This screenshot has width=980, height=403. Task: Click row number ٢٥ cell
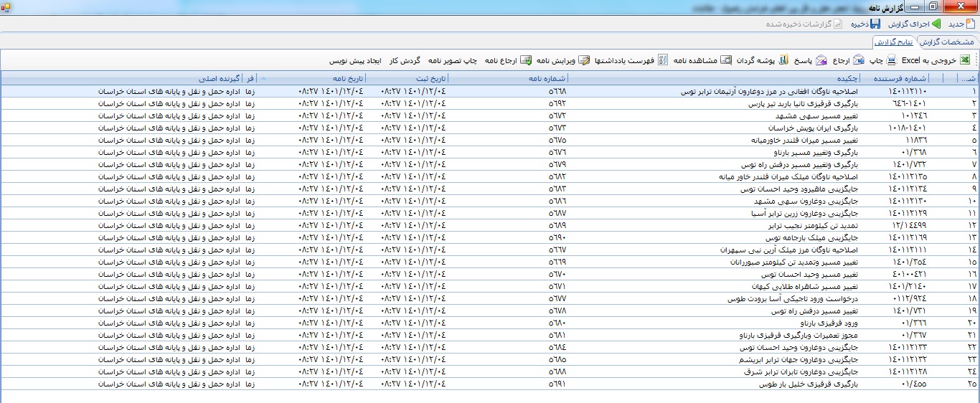tap(968, 384)
